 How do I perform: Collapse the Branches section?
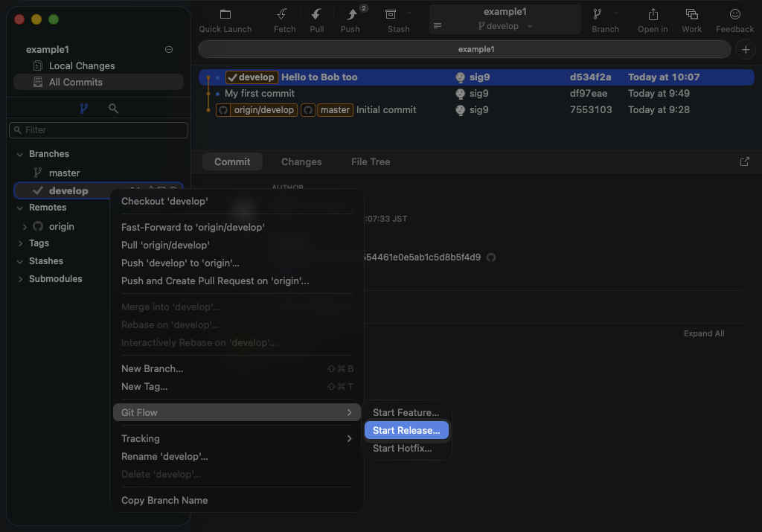point(20,154)
